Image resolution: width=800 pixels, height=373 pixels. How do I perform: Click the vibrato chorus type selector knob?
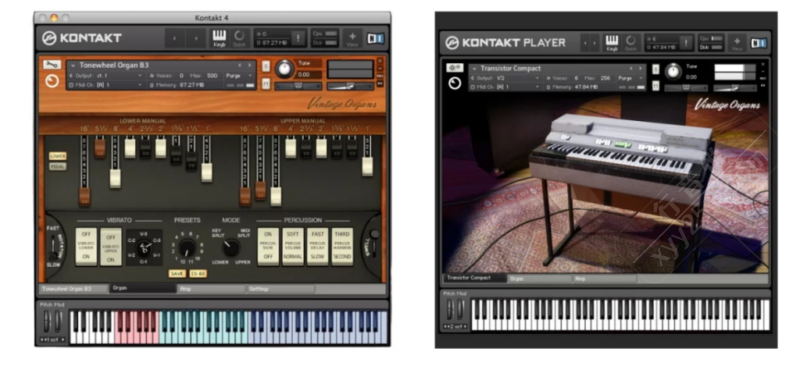(144, 248)
